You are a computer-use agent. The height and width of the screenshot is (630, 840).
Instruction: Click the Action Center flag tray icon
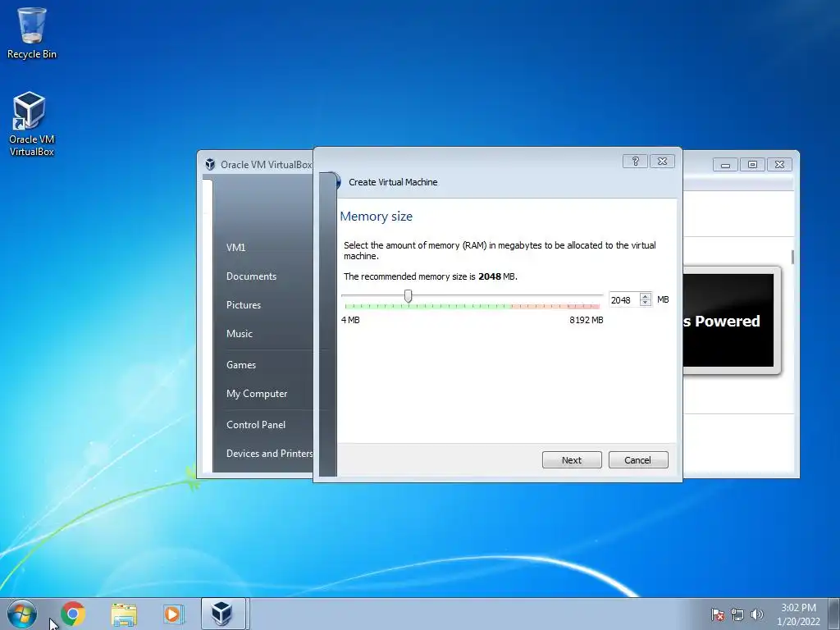coord(717,614)
